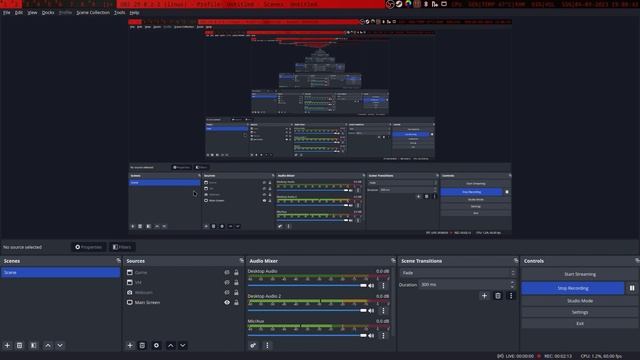Hide the Main Screen source
640x360 pixels.
(x=227, y=302)
